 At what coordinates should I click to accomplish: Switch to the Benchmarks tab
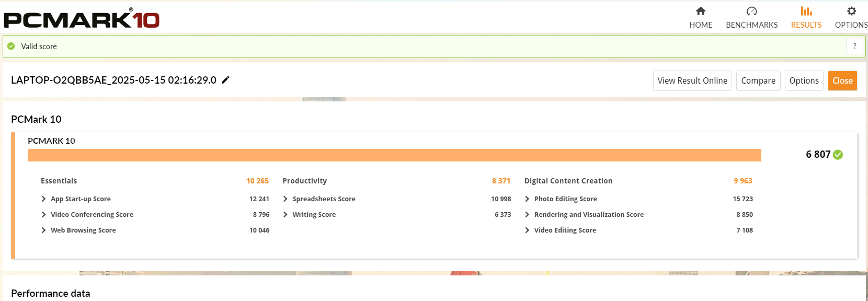point(751,18)
